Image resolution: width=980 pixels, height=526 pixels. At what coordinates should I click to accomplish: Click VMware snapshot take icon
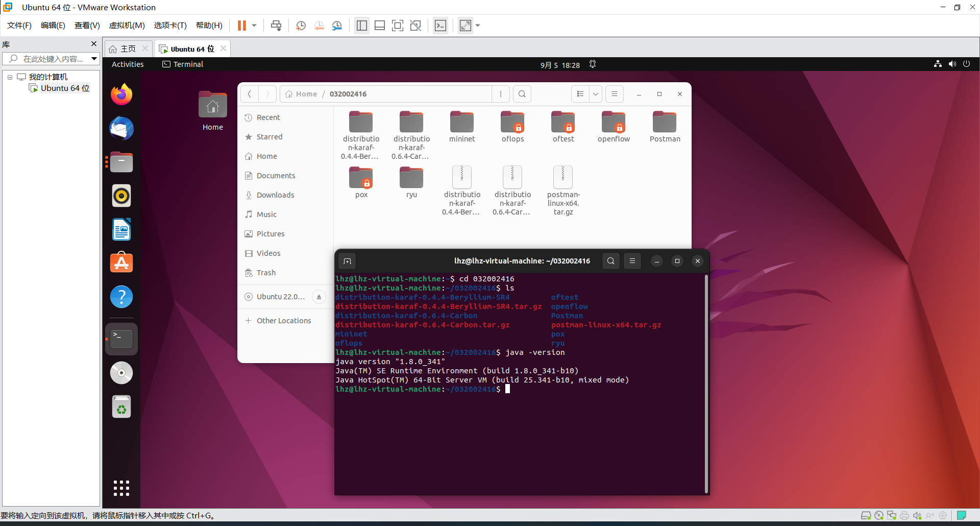click(301, 26)
